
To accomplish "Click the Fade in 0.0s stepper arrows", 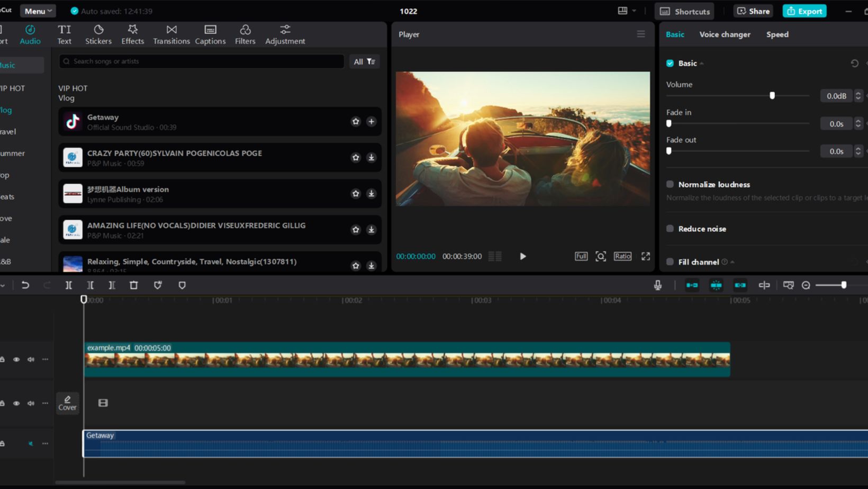I will pyautogui.click(x=858, y=123).
